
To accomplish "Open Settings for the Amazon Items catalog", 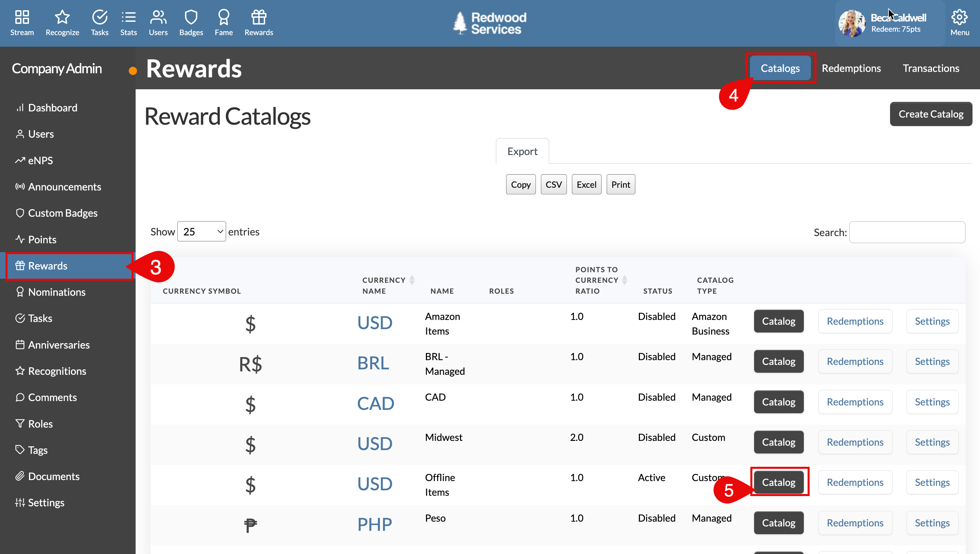I will [x=932, y=321].
